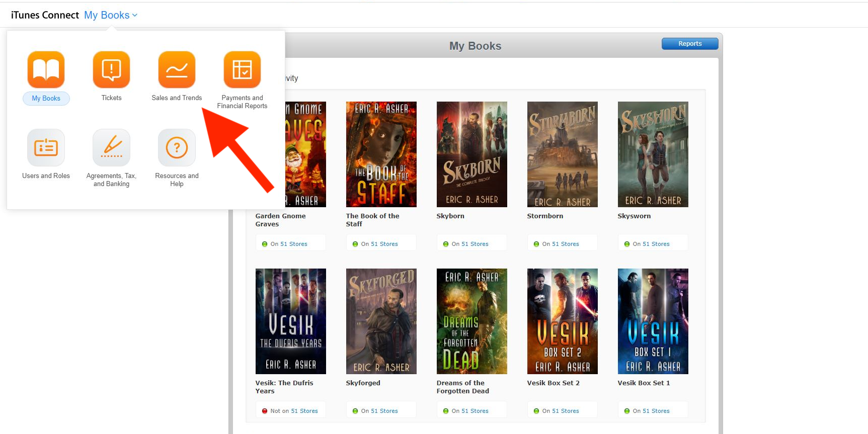Click green status dot under Vesik Box Set 1
The height and width of the screenshot is (434, 868).
tap(627, 411)
